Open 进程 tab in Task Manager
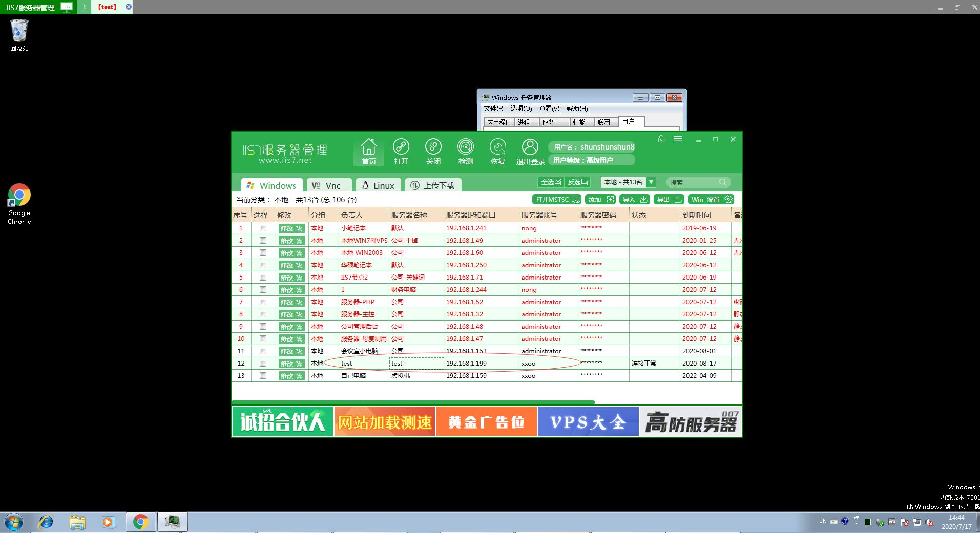This screenshot has width=980, height=533. [x=527, y=122]
